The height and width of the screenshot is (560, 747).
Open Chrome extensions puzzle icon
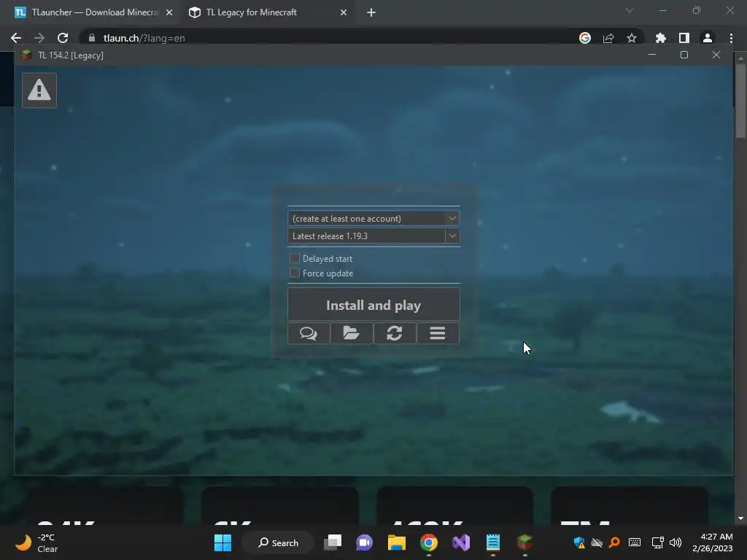[661, 38]
